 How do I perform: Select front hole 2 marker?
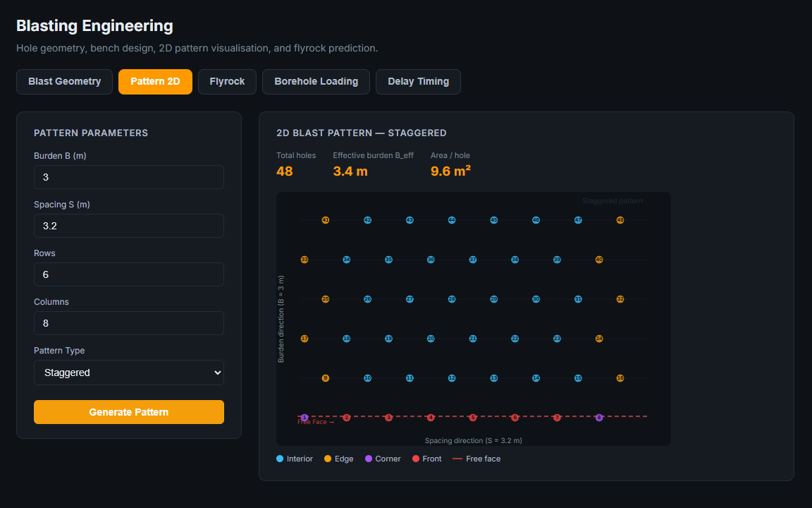click(x=347, y=418)
